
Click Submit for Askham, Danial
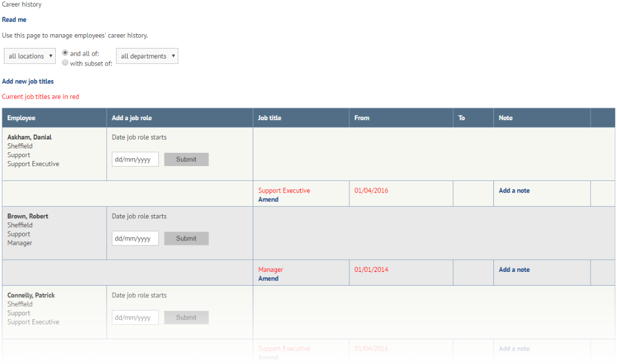click(x=186, y=159)
